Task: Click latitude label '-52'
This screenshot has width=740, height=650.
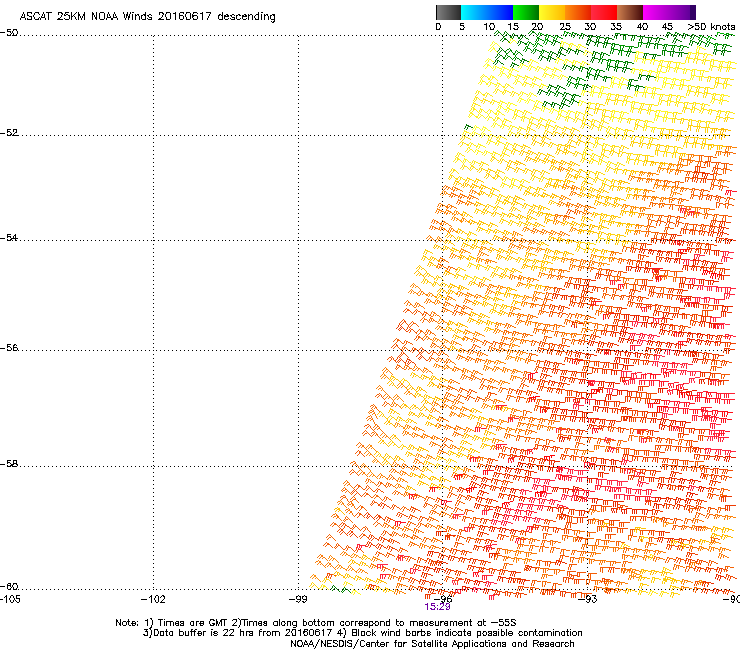Action: [9, 133]
